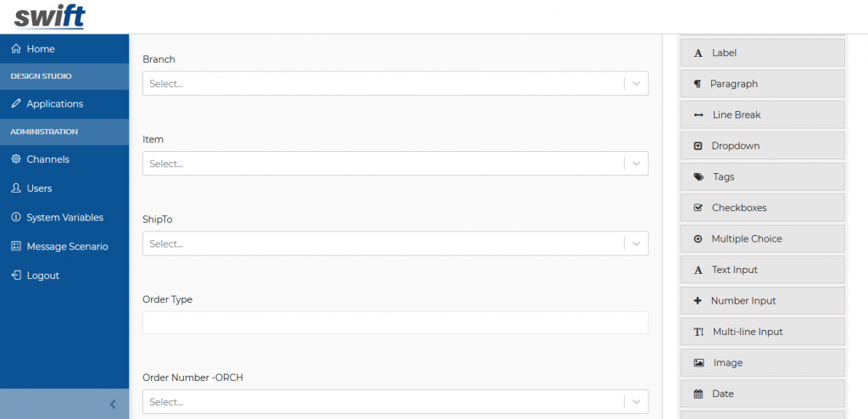Choose the Multiple Choice toolbox element
This screenshot has width=868, height=419.
pos(762,239)
